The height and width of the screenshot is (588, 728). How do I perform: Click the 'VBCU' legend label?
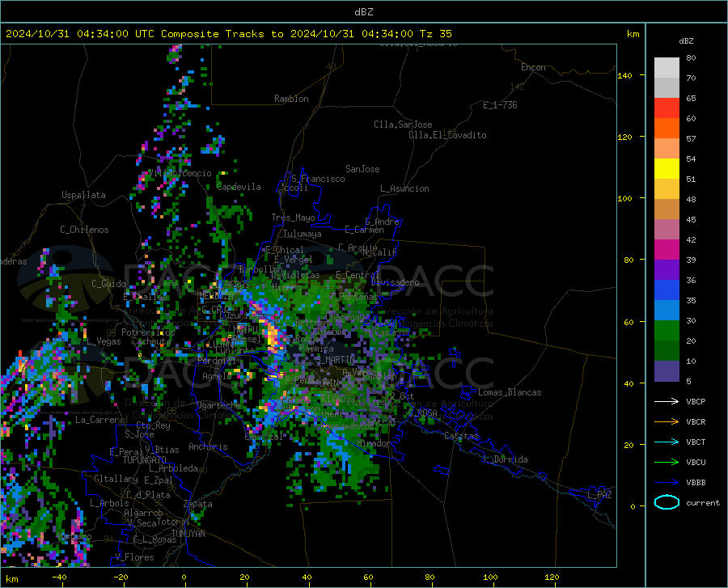696,463
